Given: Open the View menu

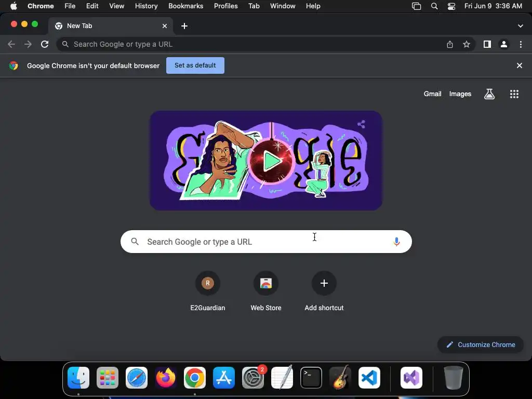Looking at the screenshot, I should [x=117, y=6].
